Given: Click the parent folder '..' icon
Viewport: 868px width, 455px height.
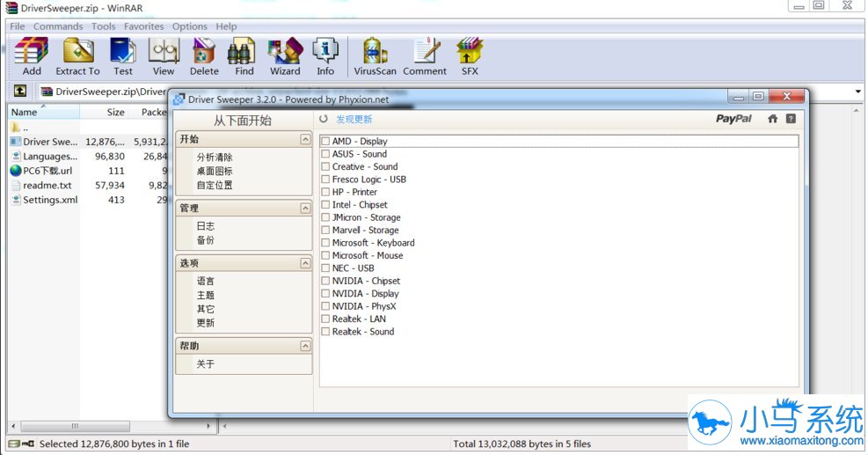Looking at the screenshot, I should 16,128.
